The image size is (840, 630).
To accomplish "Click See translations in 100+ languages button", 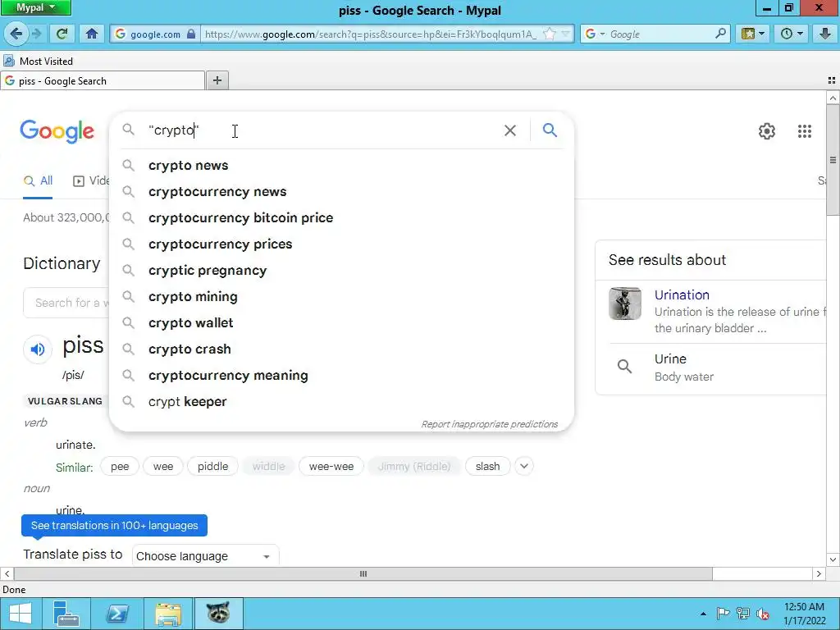I will (114, 526).
